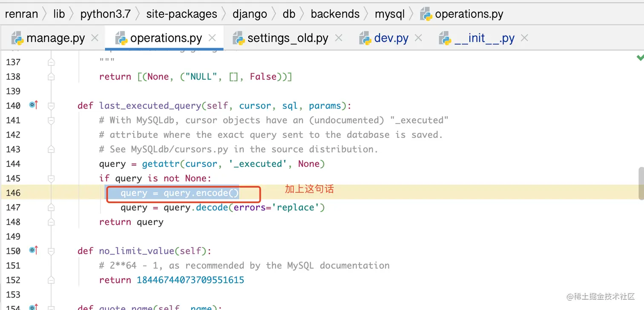Click Python icon on __init__.py tab
The height and width of the screenshot is (310, 644).
(445, 38)
